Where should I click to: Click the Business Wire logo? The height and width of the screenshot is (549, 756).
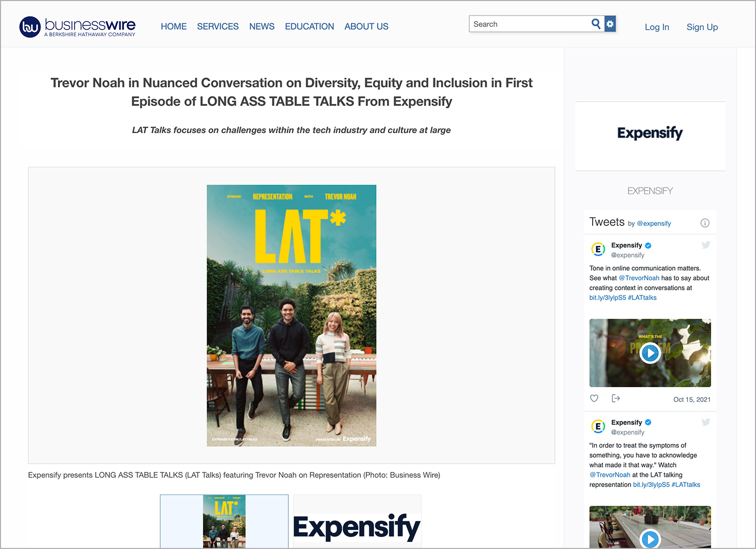(77, 27)
